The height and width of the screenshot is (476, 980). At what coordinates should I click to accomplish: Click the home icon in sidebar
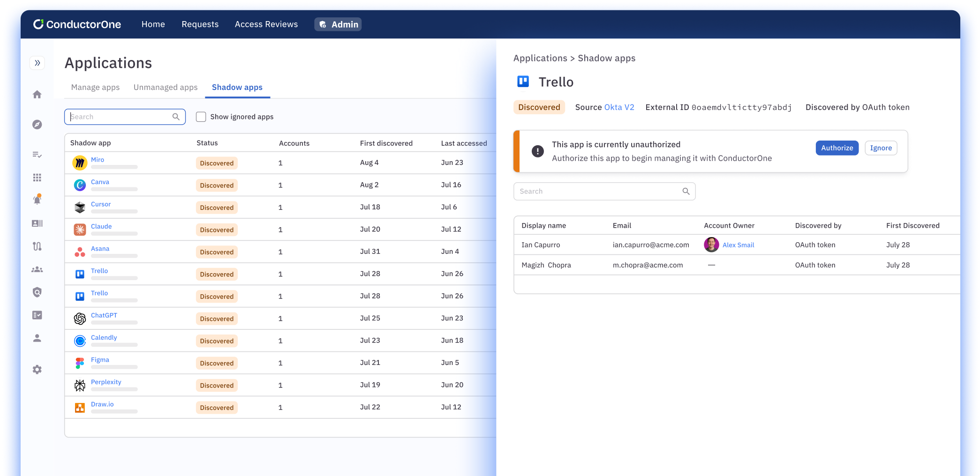coord(38,95)
